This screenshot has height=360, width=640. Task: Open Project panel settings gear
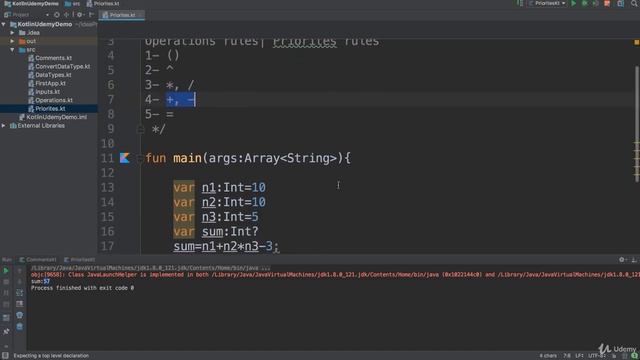(x=80, y=15)
